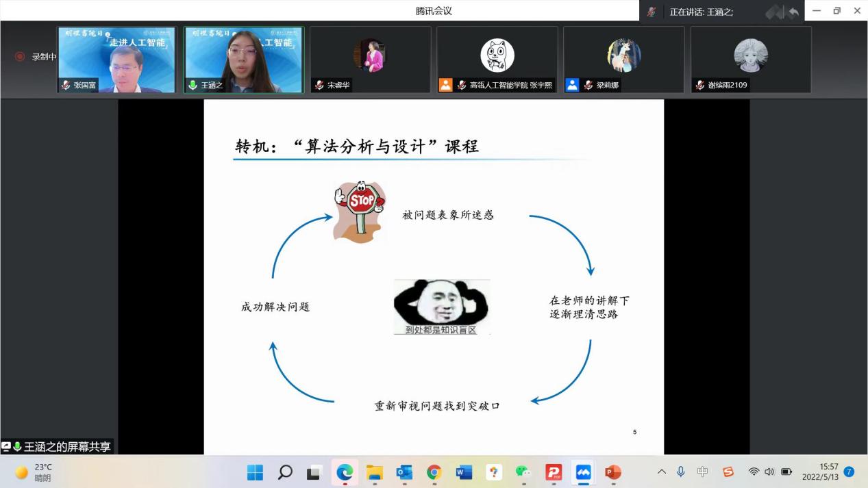Select 宋睿华's participant tile
Viewport: 868px width, 488px height.
click(x=370, y=60)
